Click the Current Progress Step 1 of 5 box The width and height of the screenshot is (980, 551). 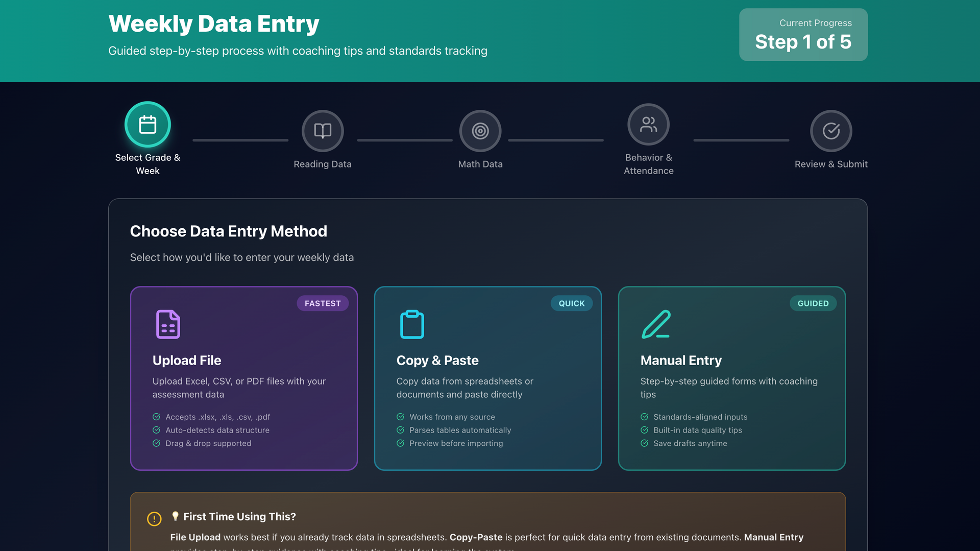803,35
